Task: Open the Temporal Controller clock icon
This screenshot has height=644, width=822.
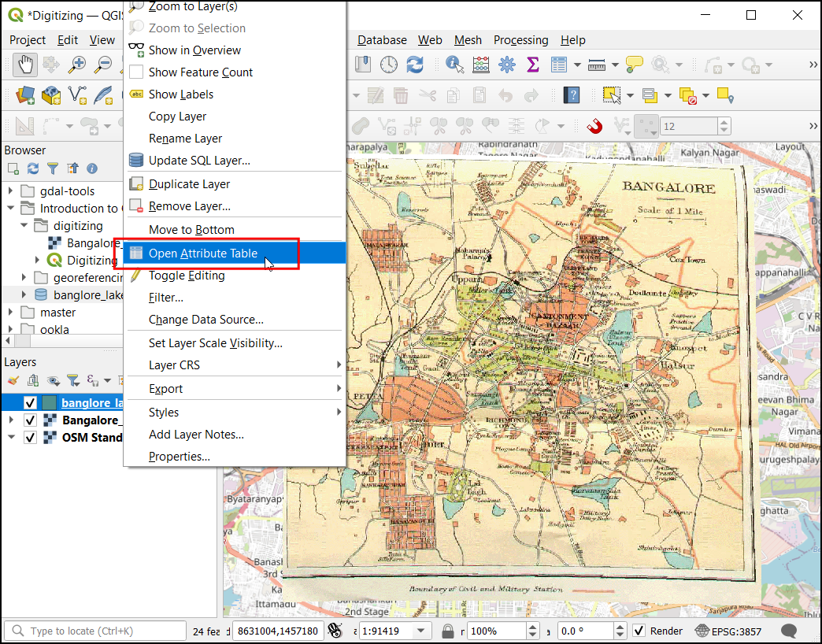Action: click(388, 65)
